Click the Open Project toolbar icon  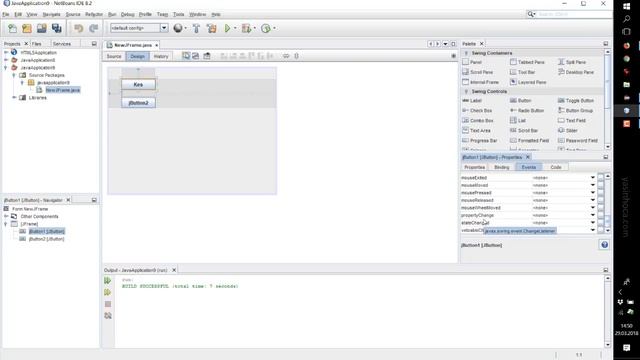pos(42,28)
